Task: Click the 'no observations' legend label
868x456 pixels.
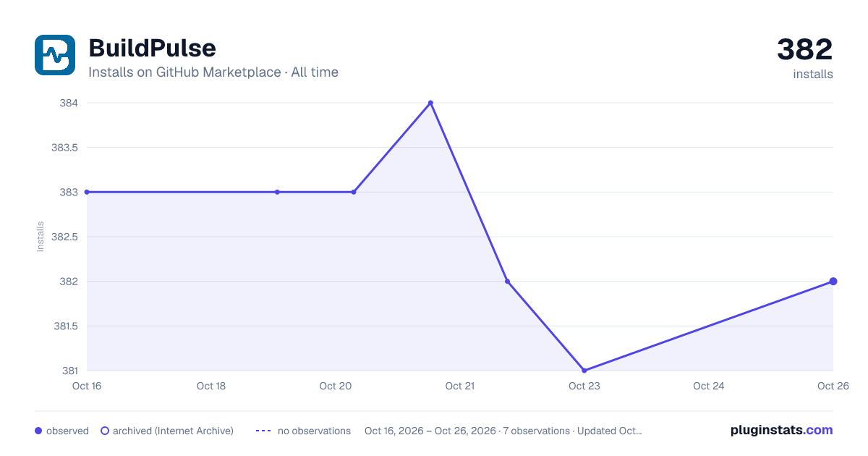Action: [314, 431]
